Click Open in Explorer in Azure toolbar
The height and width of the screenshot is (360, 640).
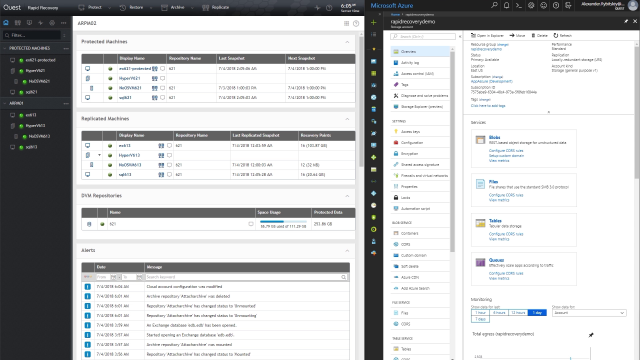[x=487, y=36]
